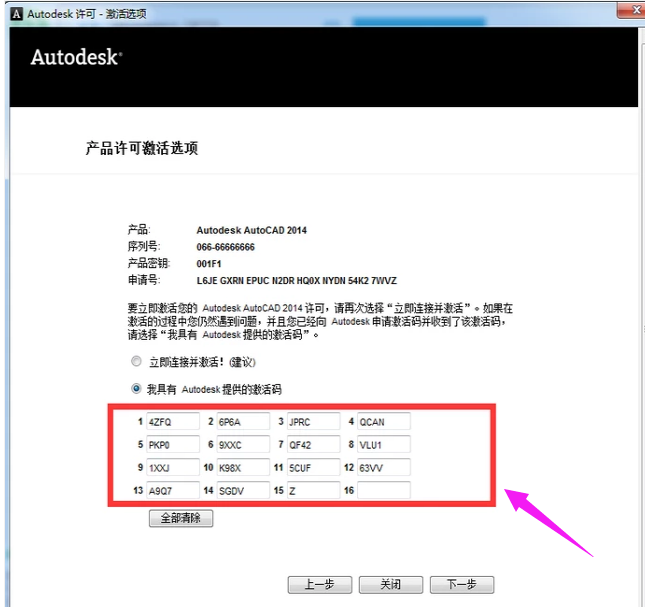The width and height of the screenshot is (645, 607).
Task: Click activation field 12 containing 63VV
Action: point(383,468)
